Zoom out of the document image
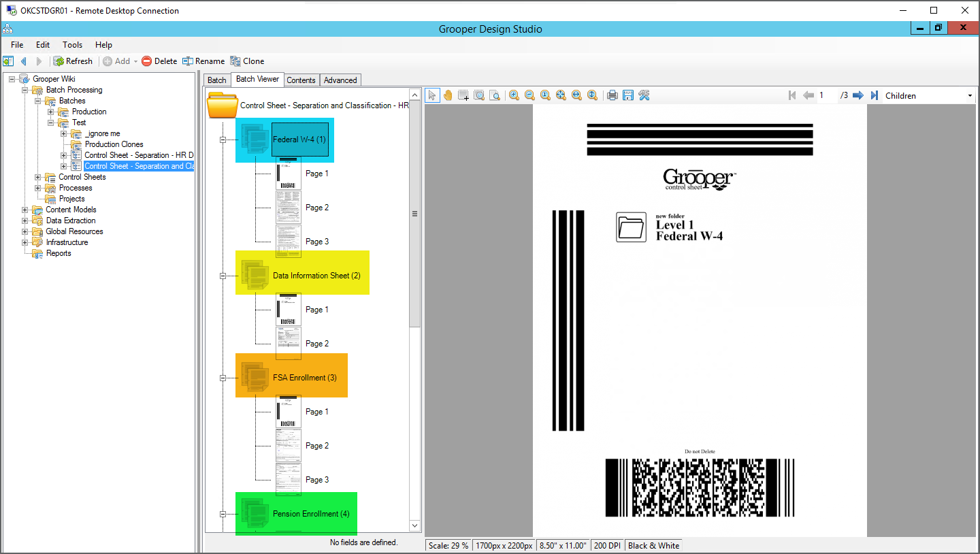Viewport: 980px width, 554px height. 529,95
